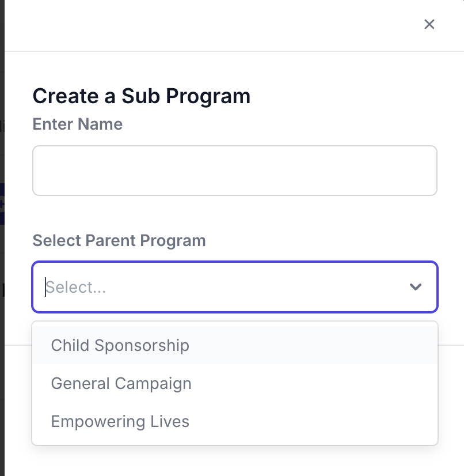Viewport: 464px width, 476px height.
Task: Close the Create a Sub Program dialog
Action: click(x=429, y=24)
